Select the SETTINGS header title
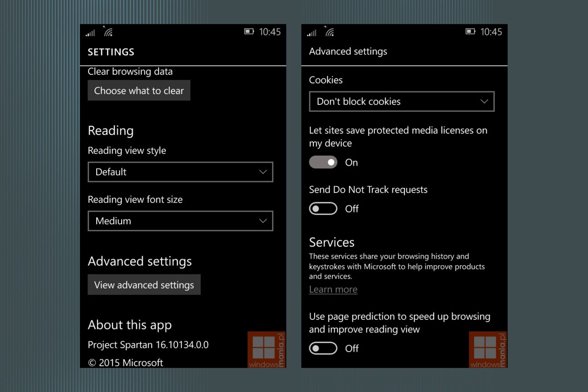Image resolution: width=588 pixels, height=392 pixels. coord(110,52)
